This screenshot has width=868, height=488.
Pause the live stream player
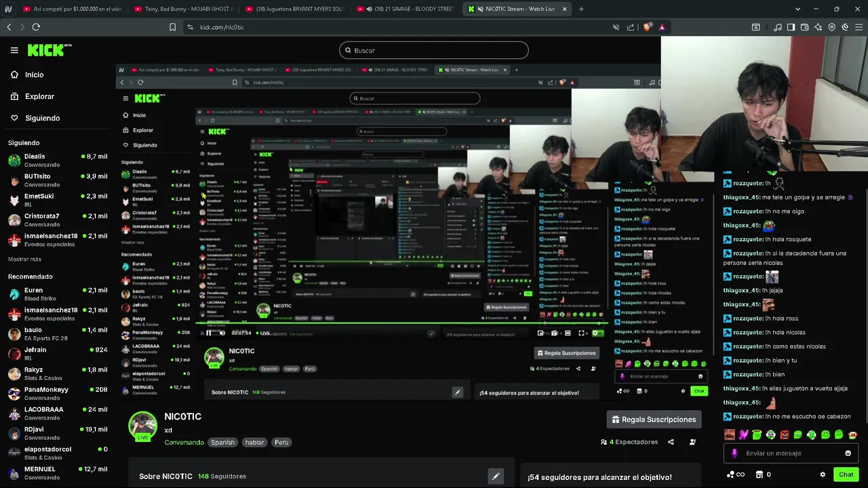tap(209, 333)
